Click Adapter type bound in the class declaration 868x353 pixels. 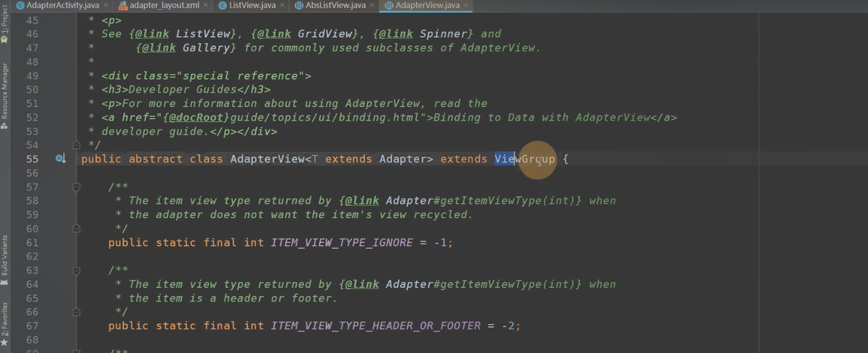[403, 159]
